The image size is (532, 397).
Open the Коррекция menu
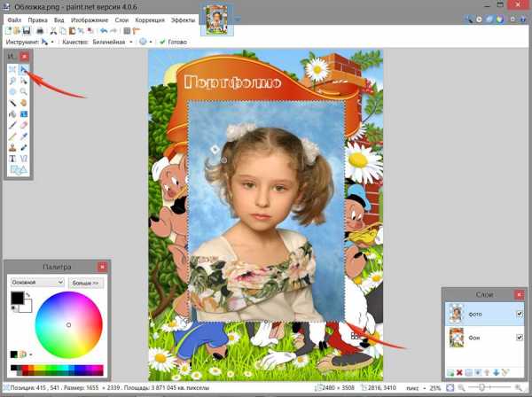150,20
